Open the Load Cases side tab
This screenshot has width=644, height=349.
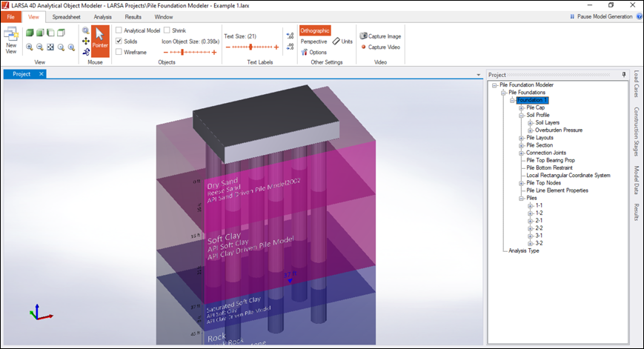(636, 83)
